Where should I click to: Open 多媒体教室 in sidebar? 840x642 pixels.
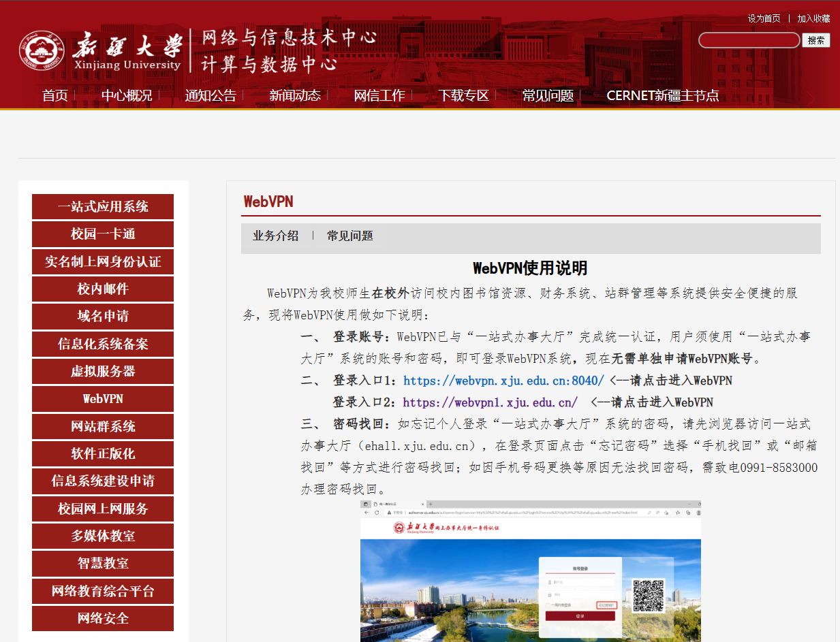[103, 536]
